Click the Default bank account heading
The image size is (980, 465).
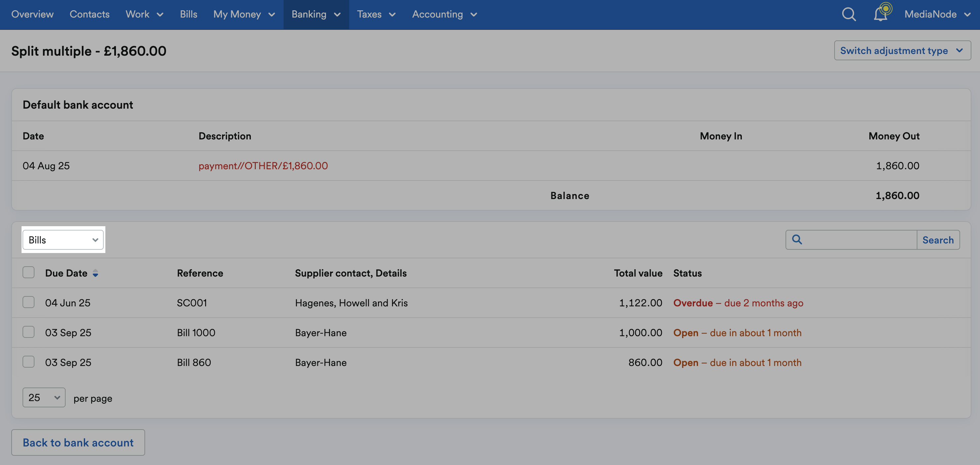click(78, 105)
